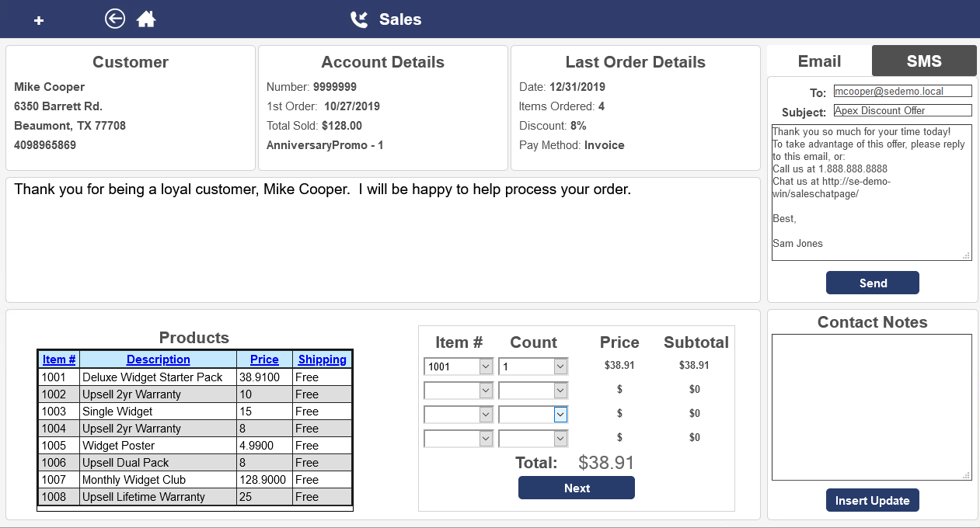Click the Next button below the total

[576, 487]
